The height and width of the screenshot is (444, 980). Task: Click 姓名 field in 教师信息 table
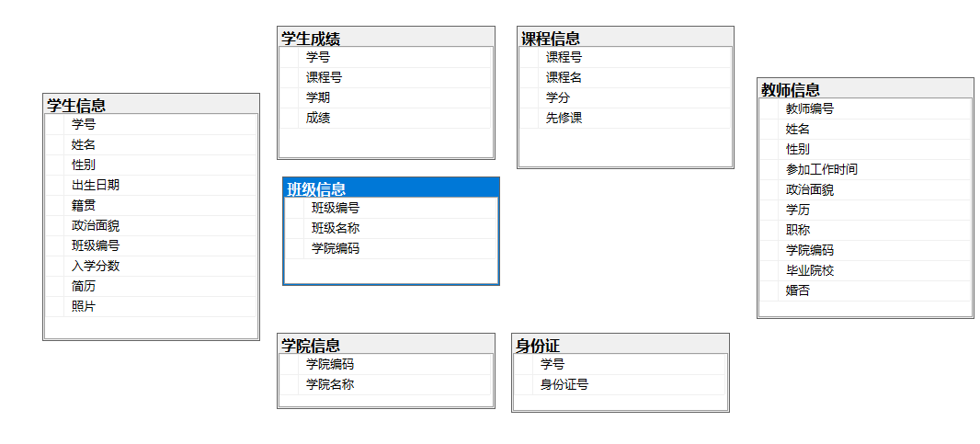[x=865, y=129]
